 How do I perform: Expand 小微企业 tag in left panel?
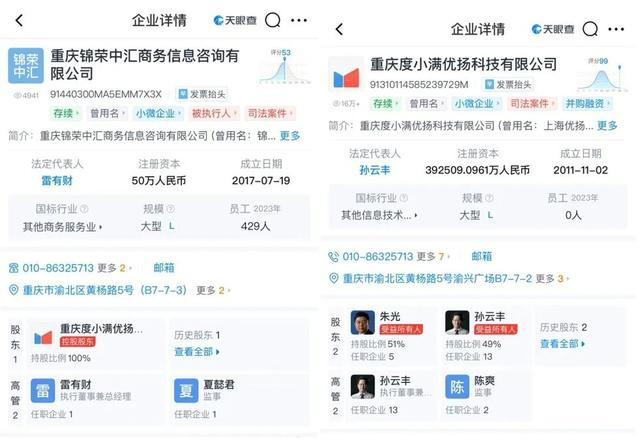[158, 113]
